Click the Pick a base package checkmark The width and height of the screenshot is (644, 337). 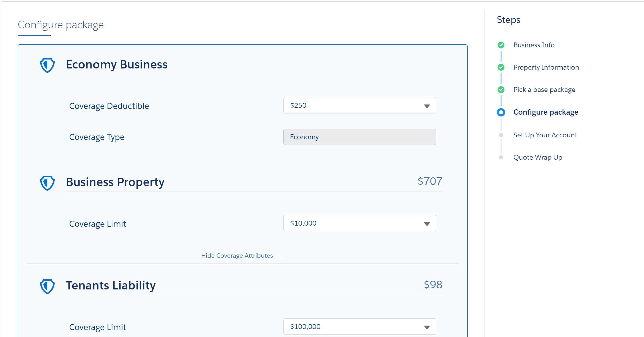click(501, 89)
